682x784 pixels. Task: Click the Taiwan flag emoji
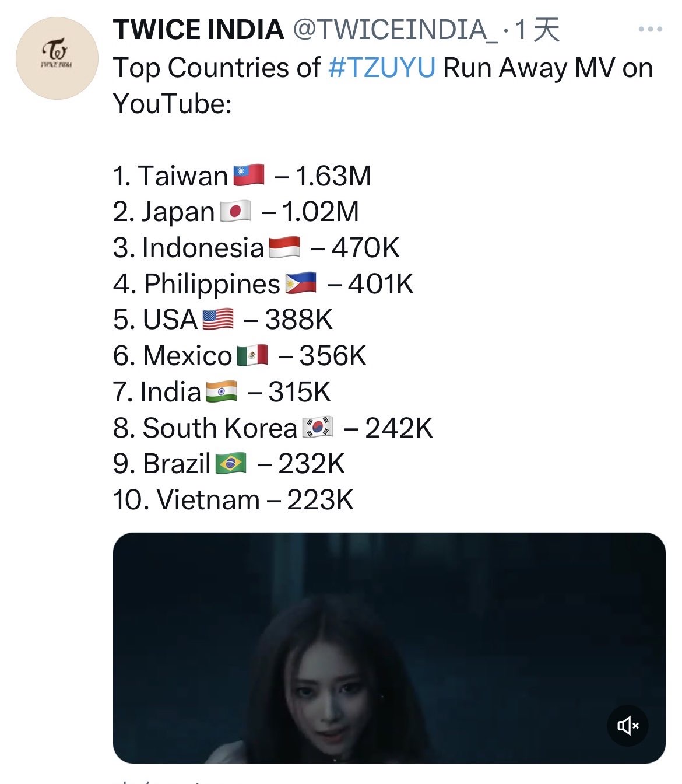click(x=249, y=176)
